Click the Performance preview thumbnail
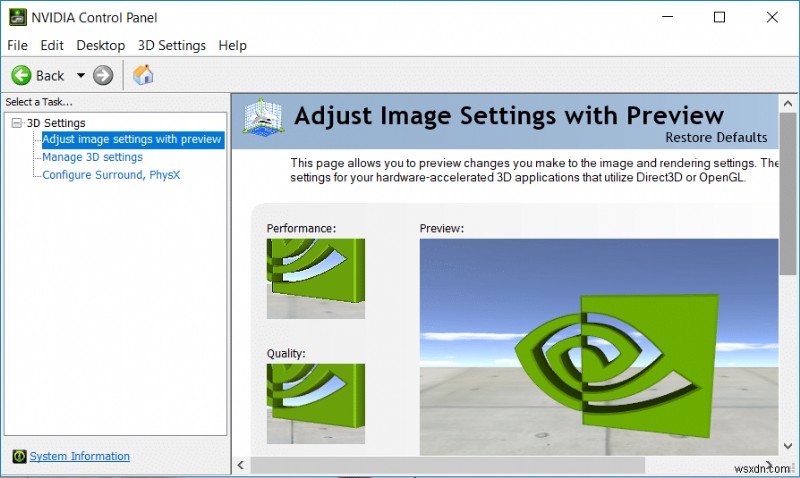The width and height of the screenshot is (800, 478). [316, 278]
